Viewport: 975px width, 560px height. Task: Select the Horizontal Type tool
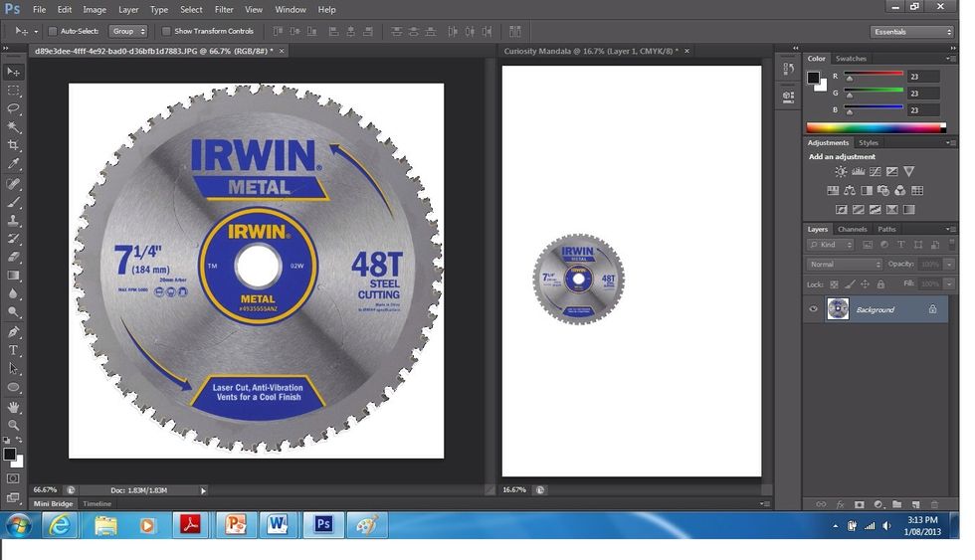click(x=13, y=350)
